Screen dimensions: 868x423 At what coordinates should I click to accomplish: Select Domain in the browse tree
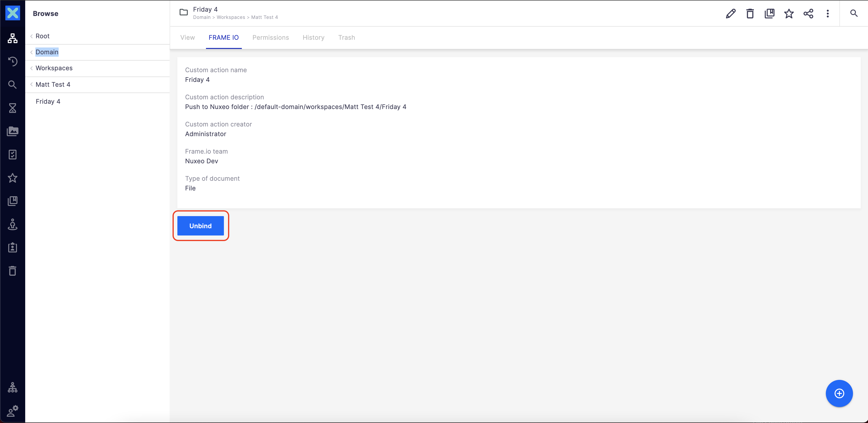click(47, 52)
